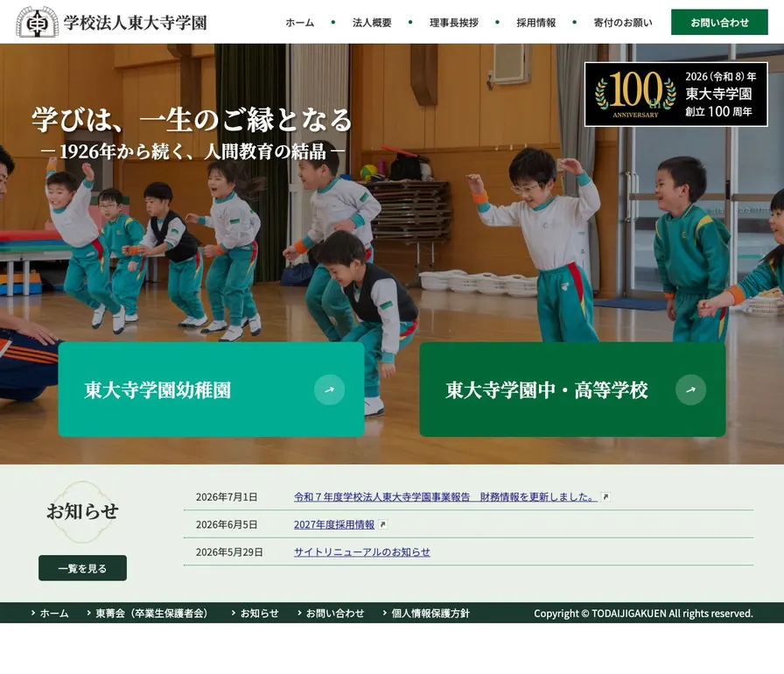The height and width of the screenshot is (674, 784).
Task: Click the 学校法人東大寺学園 site title
Action: 135,23
